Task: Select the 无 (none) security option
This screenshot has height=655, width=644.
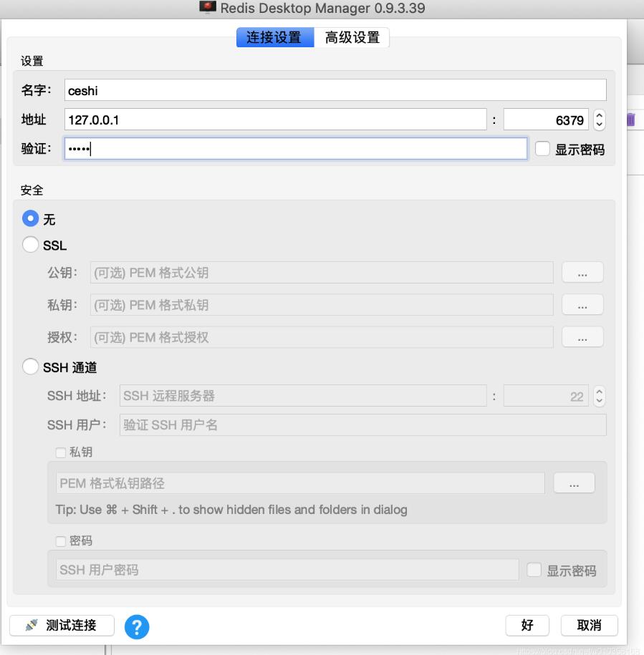Action: point(31,218)
